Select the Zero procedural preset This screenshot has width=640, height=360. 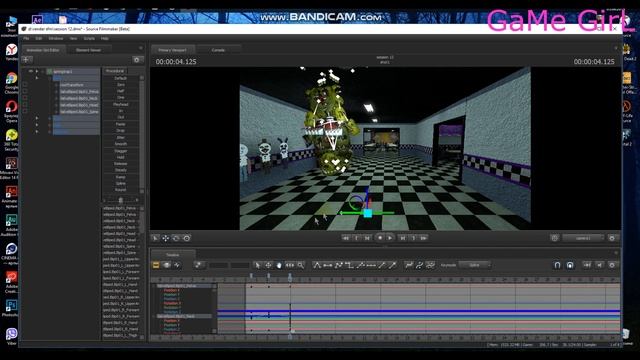120,84
